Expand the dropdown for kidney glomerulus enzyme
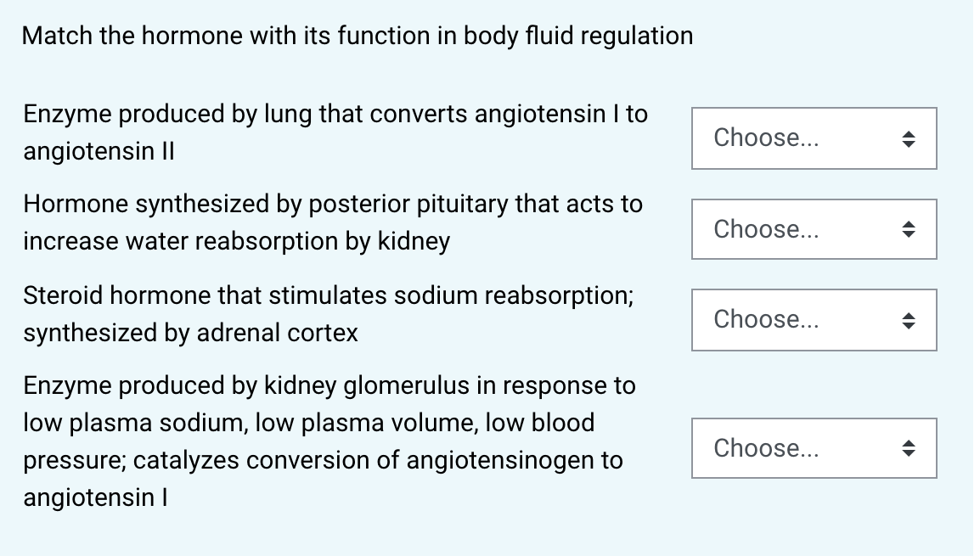Image resolution: width=980 pixels, height=556 pixels. pos(814,448)
